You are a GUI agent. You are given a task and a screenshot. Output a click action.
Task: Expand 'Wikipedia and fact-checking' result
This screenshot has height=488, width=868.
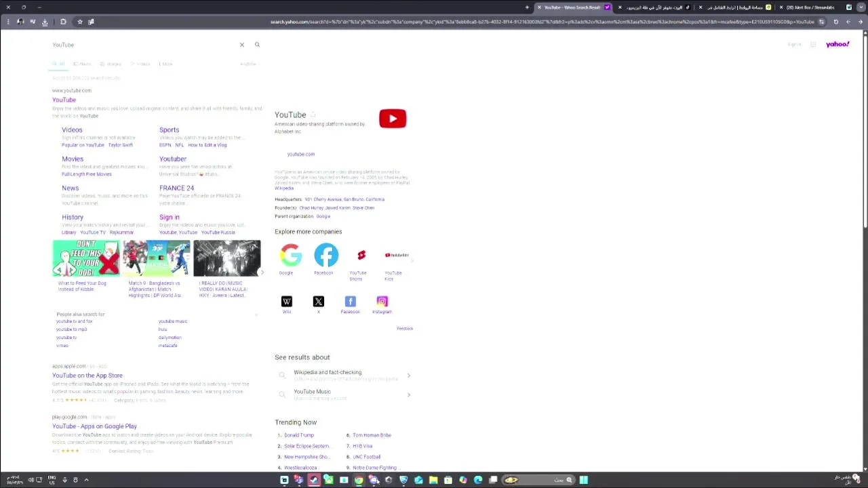tap(344, 375)
